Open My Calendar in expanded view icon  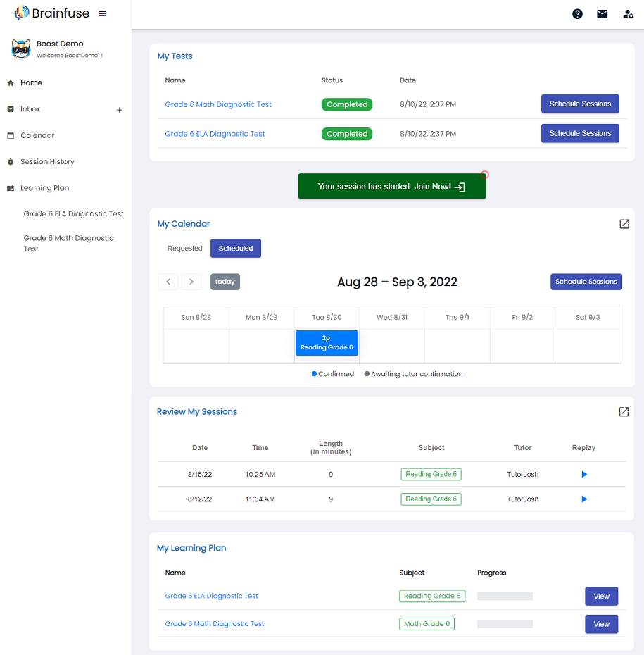pos(624,224)
